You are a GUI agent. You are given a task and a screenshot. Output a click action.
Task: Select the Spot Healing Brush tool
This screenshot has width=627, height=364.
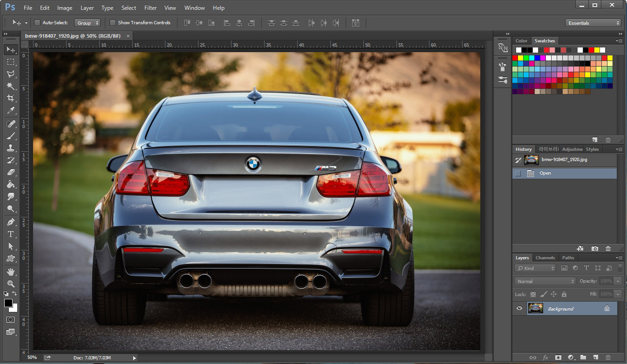[x=11, y=124]
